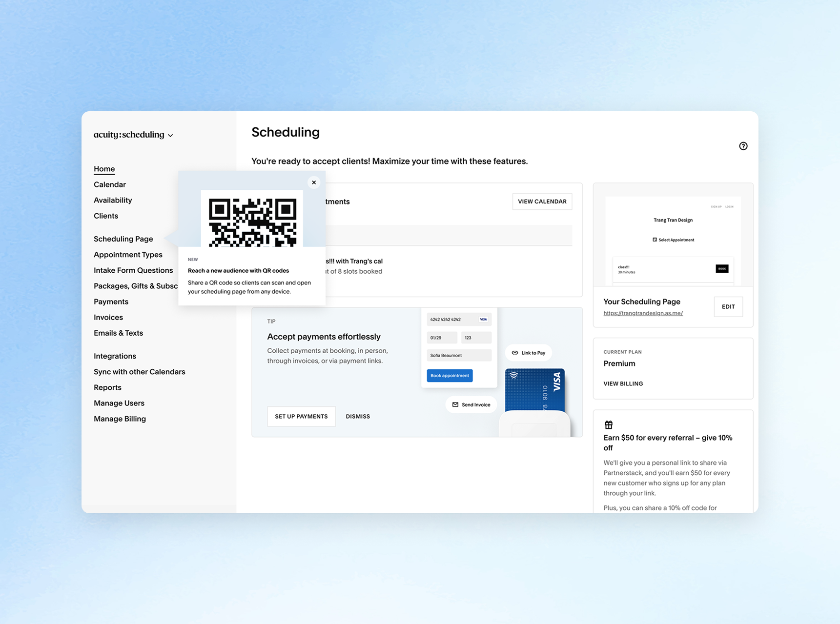The width and height of the screenshot is (840, 624).
Task: Open Emails & Texts settings
Action: pyautogui.click(x=118, y=333)
